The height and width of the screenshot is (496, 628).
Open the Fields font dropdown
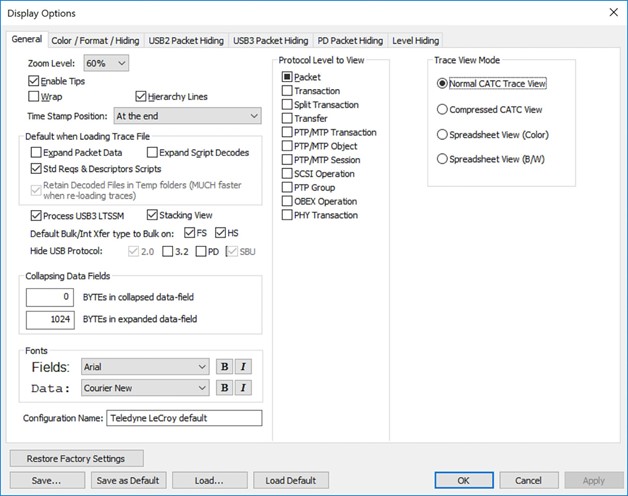(x=145, y=367)
